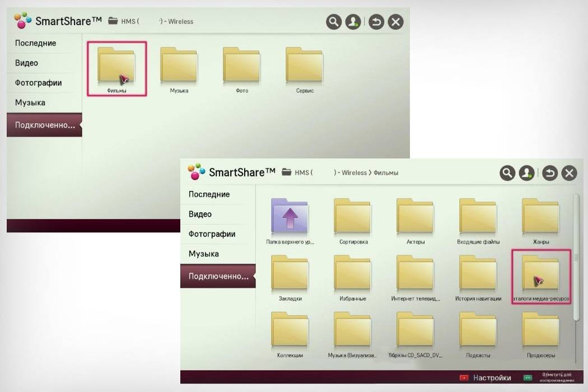This screenshot has height=392, width=588.
Task: Open the Подкасты folder
Action: pos(478,332)
